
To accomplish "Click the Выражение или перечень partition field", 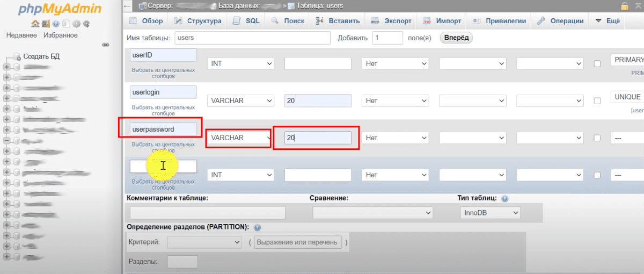I will [298, 242].
